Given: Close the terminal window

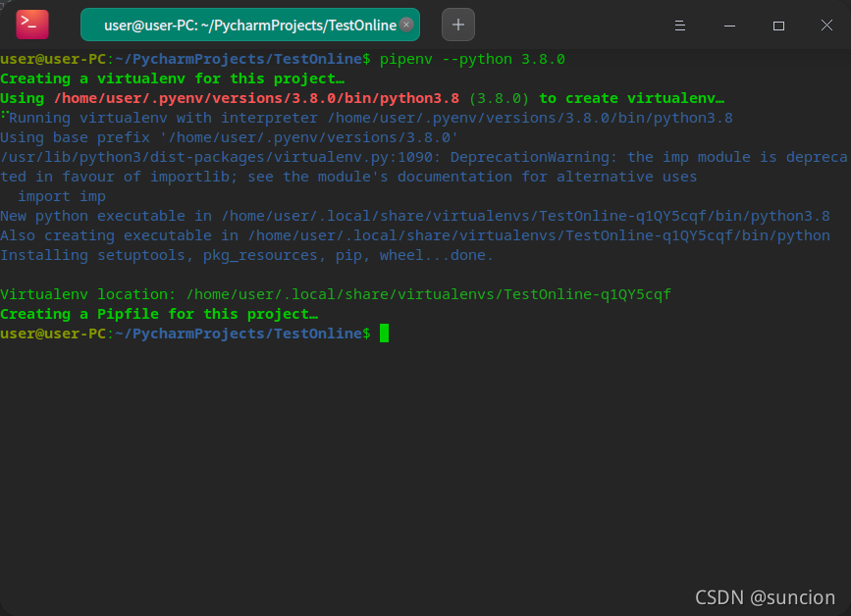Looking at the screenshot, I should click(826, 26).
